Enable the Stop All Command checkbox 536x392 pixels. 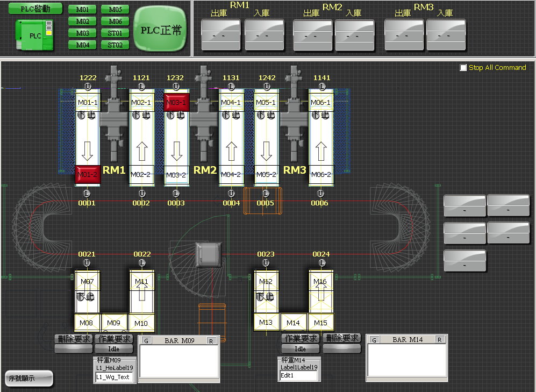tap(463, 68)
